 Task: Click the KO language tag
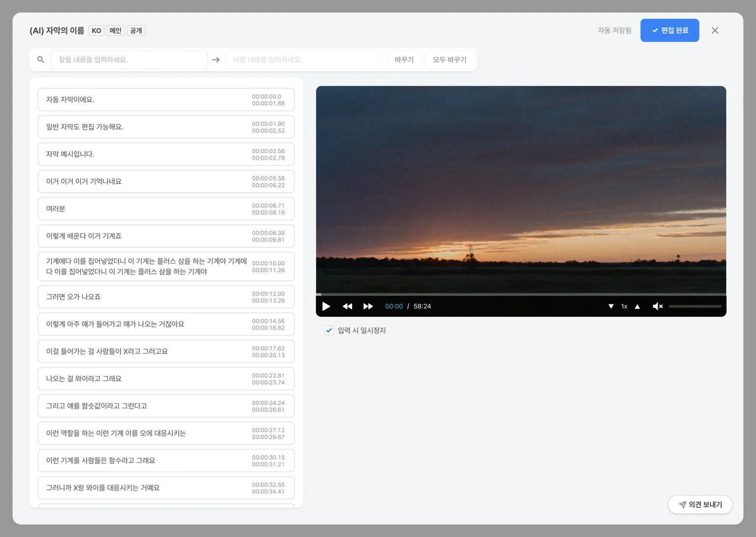96,30
